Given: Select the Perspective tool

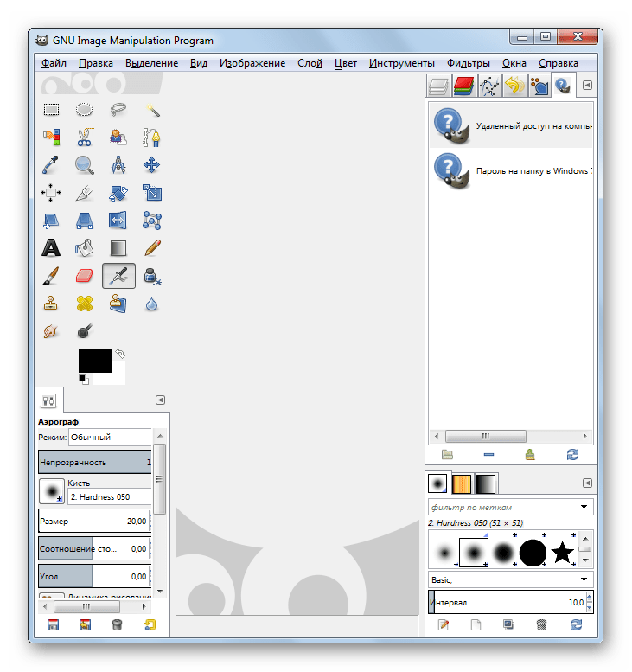Looking at the screenshot, I should pos(85,221).
